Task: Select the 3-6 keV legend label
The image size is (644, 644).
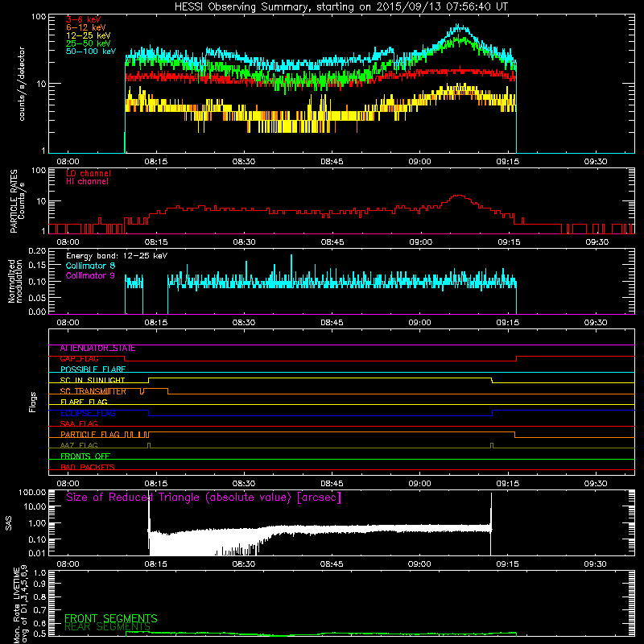Action: (83, 19)
